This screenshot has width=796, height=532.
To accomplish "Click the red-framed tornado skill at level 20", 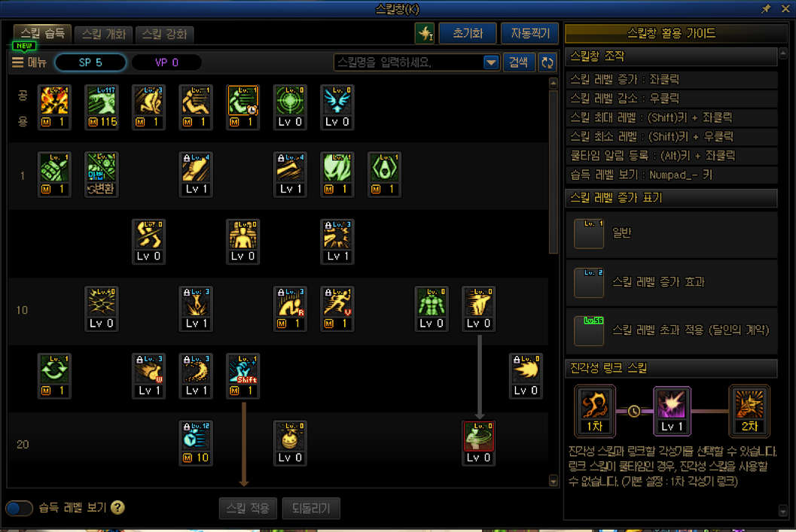I will click(478, 442).
